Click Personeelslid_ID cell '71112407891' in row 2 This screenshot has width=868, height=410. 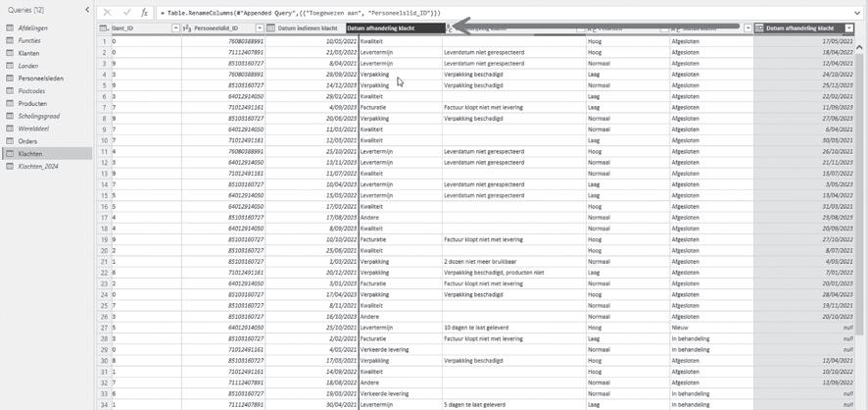[223, 53]
